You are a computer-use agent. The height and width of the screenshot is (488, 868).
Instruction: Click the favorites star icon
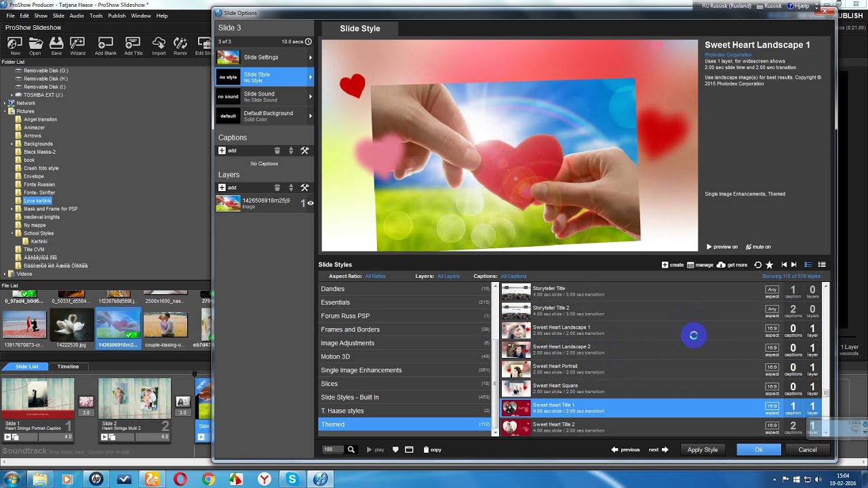click(x=769, y=265)
